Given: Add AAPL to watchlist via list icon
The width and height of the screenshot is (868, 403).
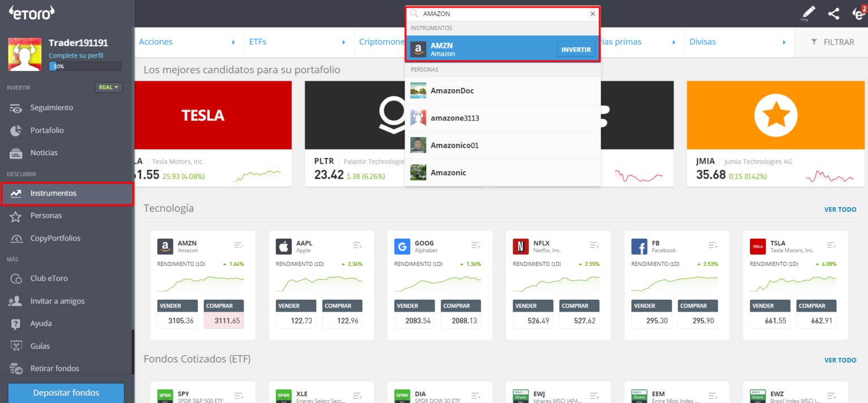Looking at the screenshot, I should tap(357, 245).
